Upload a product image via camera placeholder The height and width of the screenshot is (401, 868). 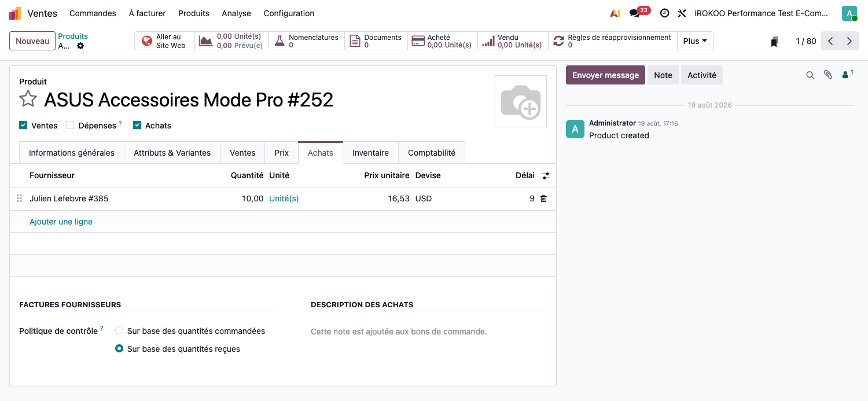(x=521, y=101)
